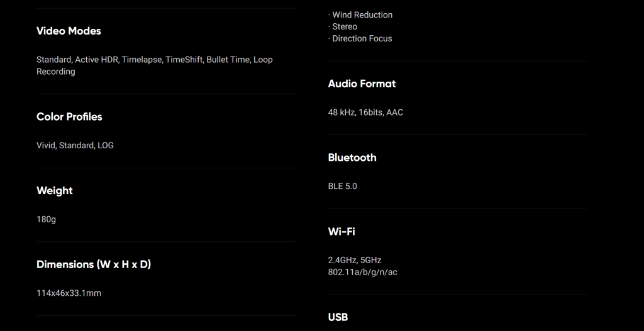Screen dimensions: 644x331
Task: Click the USB heading
Action: [338, 317]
